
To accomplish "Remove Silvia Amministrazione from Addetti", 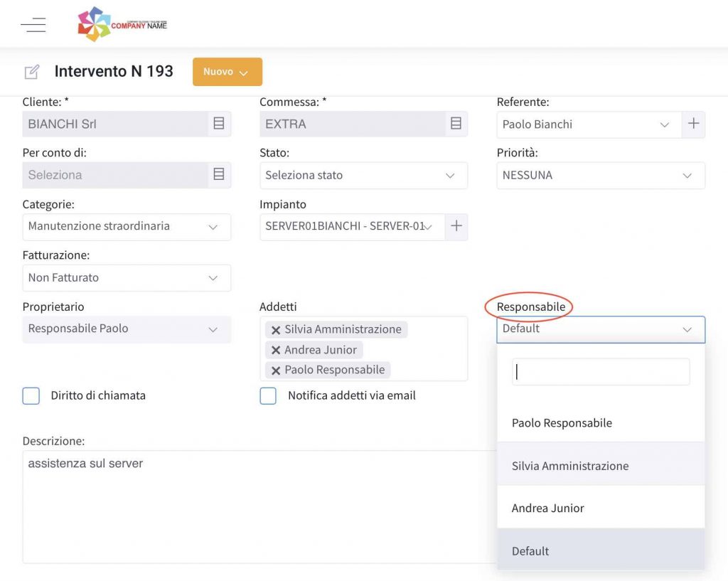I will click(x=275, y=330).
